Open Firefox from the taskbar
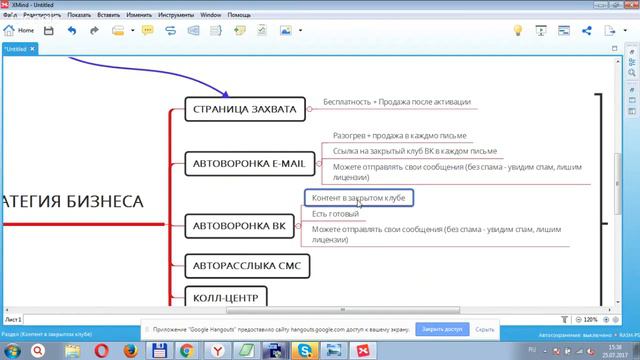640x360 pixels. coord(130,351)
